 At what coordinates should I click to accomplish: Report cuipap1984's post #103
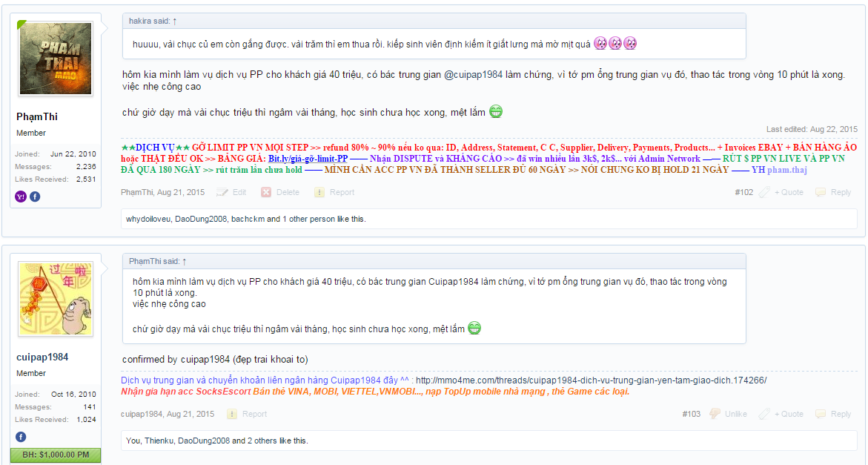click(x=247, y=414)
